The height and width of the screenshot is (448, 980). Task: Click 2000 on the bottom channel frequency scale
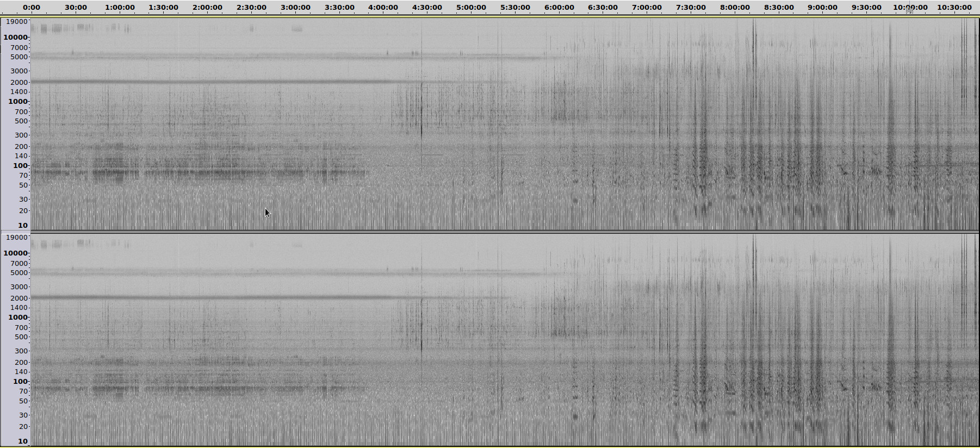(18, 298)
